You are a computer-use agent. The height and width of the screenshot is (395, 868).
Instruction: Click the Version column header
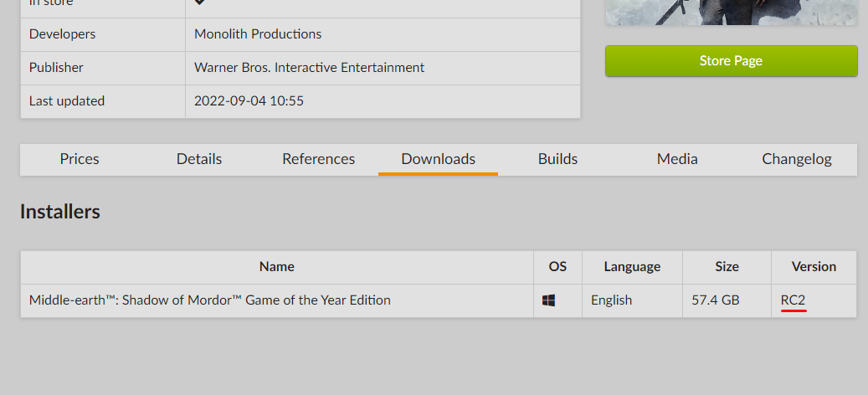pos(814,267)
